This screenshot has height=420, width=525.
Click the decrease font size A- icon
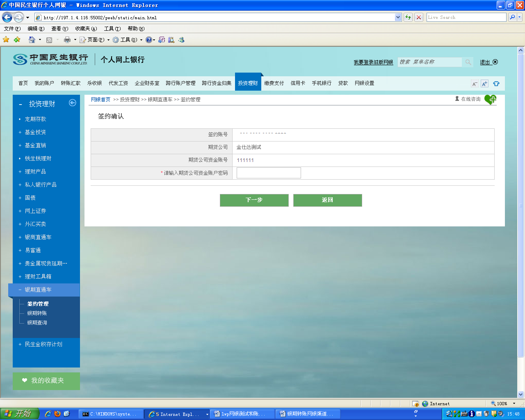[x=475, y=84]
